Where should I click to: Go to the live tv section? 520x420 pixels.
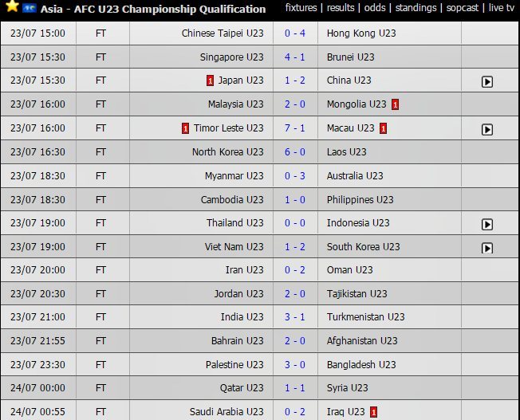[502, 8]
